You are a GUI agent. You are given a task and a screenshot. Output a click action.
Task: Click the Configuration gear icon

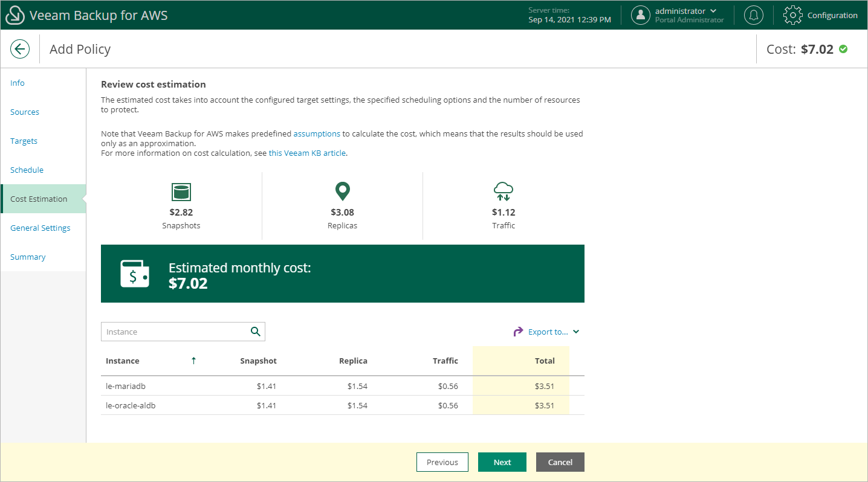pos(793,15)
